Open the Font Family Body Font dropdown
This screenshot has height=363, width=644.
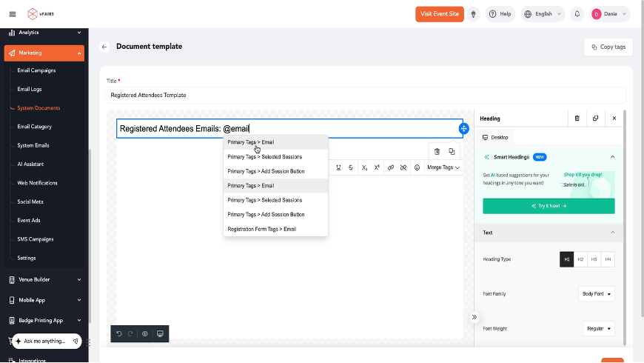[x=597, y=294]
